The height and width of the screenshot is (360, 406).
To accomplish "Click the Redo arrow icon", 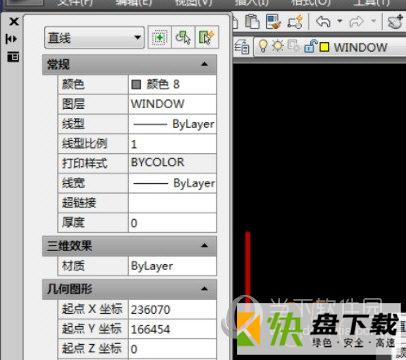I will click(x=356, y=22).
